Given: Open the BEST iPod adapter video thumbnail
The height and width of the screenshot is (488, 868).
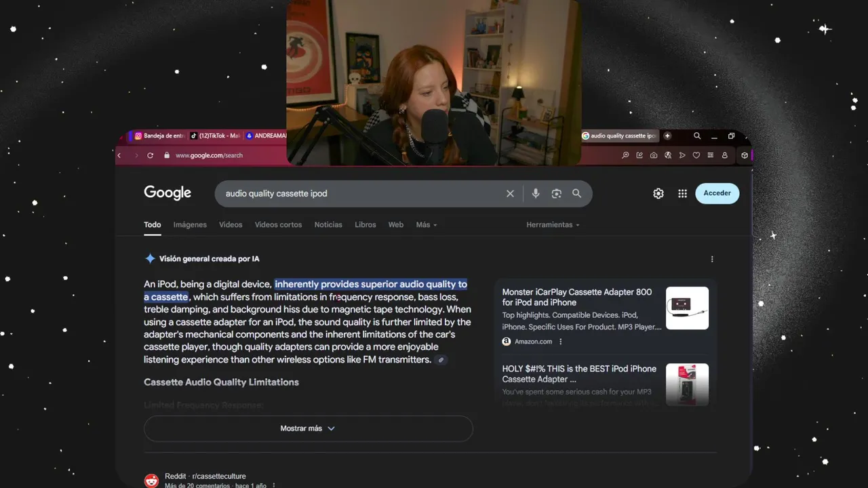Looking at the screenshot, I should 687,384.
